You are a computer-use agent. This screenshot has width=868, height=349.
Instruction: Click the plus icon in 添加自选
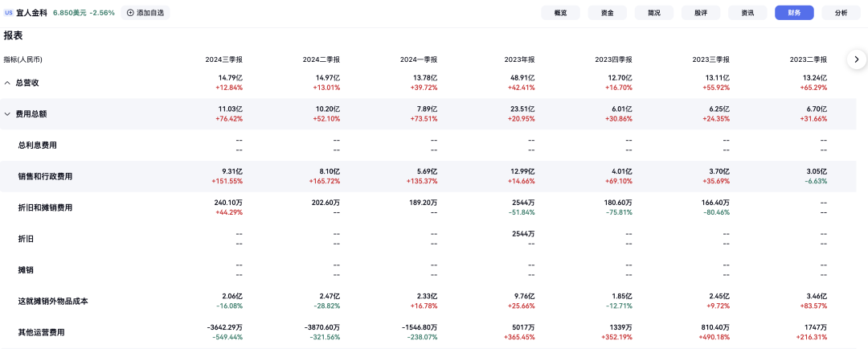[x=130, y=13]
